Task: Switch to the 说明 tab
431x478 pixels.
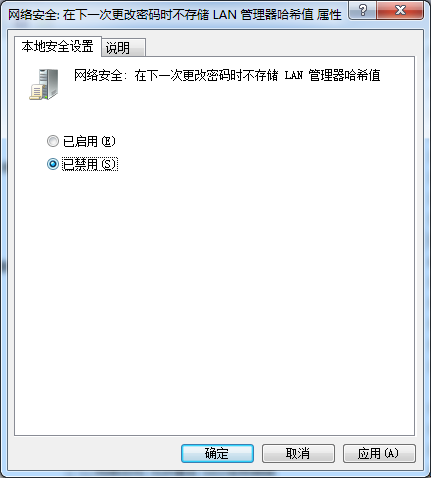Action: 123,48
